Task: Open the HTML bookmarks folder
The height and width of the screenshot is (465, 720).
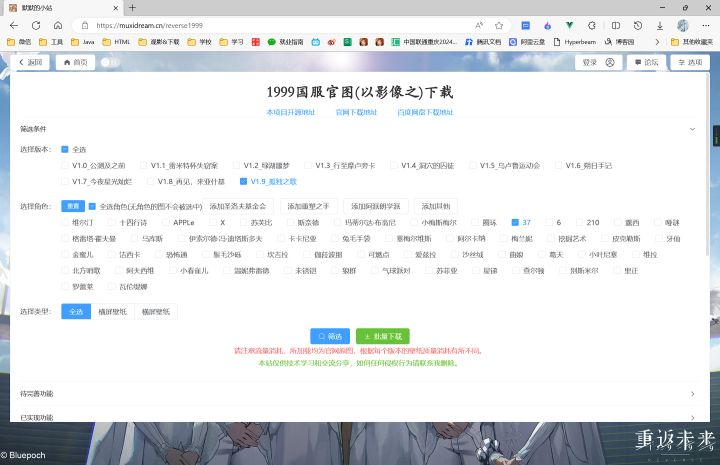Action: pyautogui.click(x=116, y=42)
